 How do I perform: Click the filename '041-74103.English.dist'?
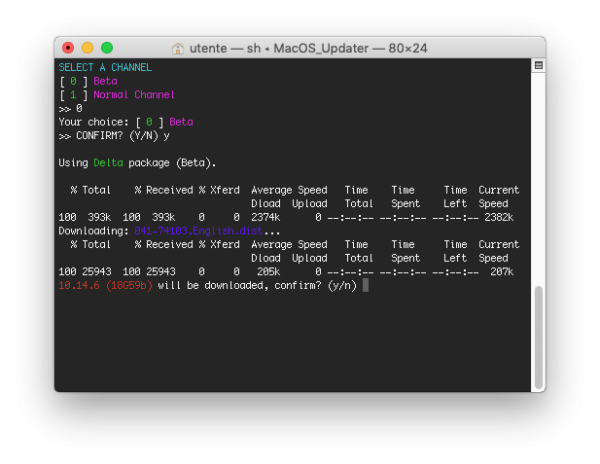tap(198, 231)
